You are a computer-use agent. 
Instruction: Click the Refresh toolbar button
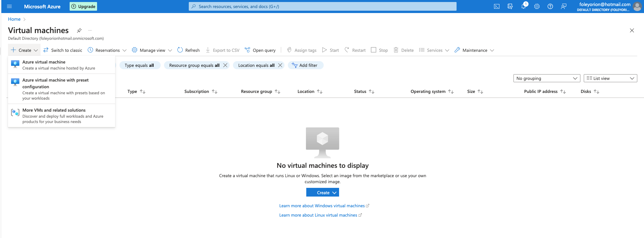point(188,50)
